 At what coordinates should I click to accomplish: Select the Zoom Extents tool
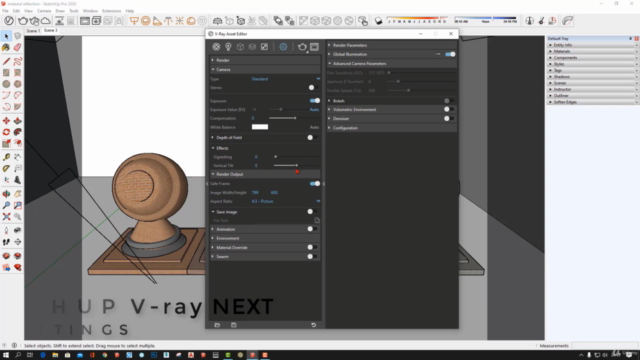coord(6,217)
